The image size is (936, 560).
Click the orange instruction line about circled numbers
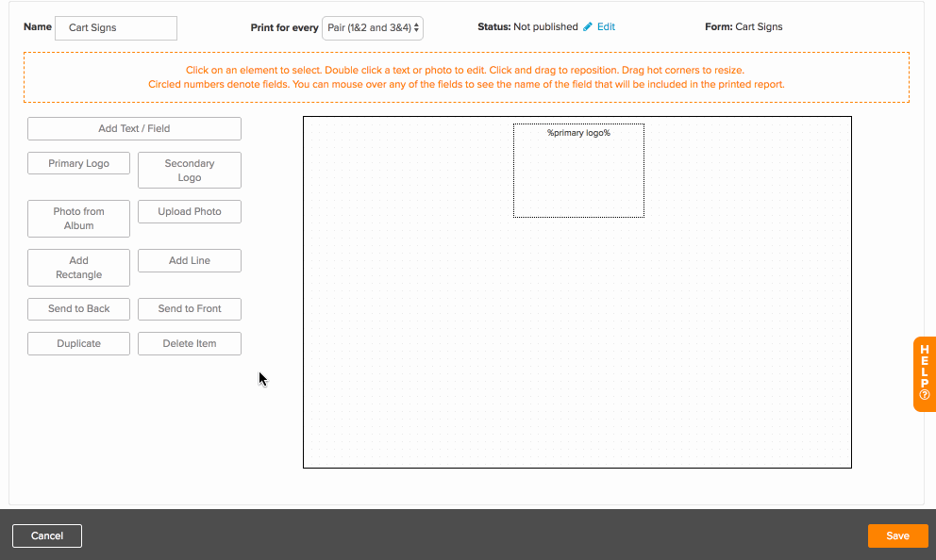coord(466,84)
